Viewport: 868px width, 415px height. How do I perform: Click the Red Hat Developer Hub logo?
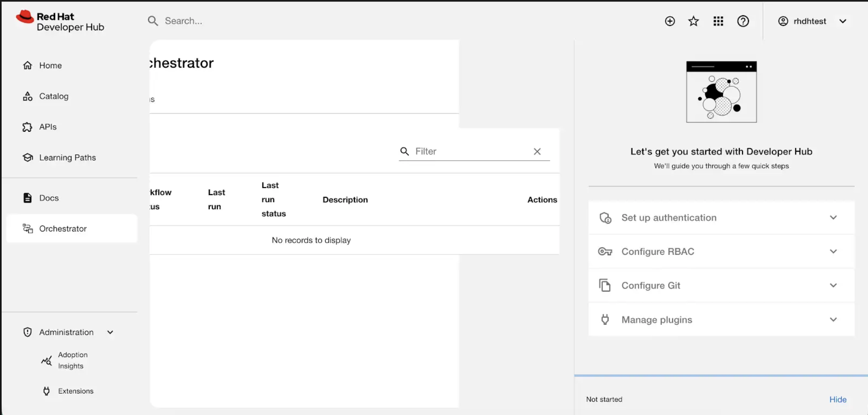[x=60, y=21]
